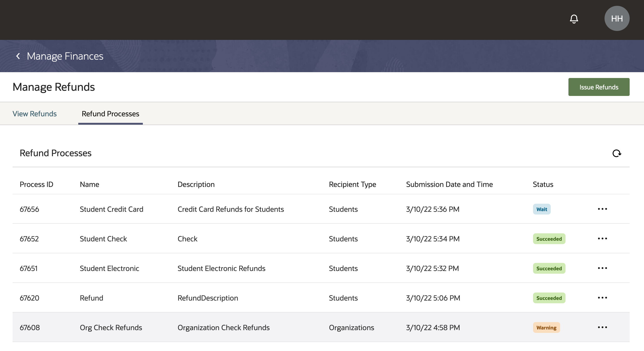Open actions menu for process 67656
Image resolution: width=644 pixels, height=351 pixels.
(x=602, y=209)
